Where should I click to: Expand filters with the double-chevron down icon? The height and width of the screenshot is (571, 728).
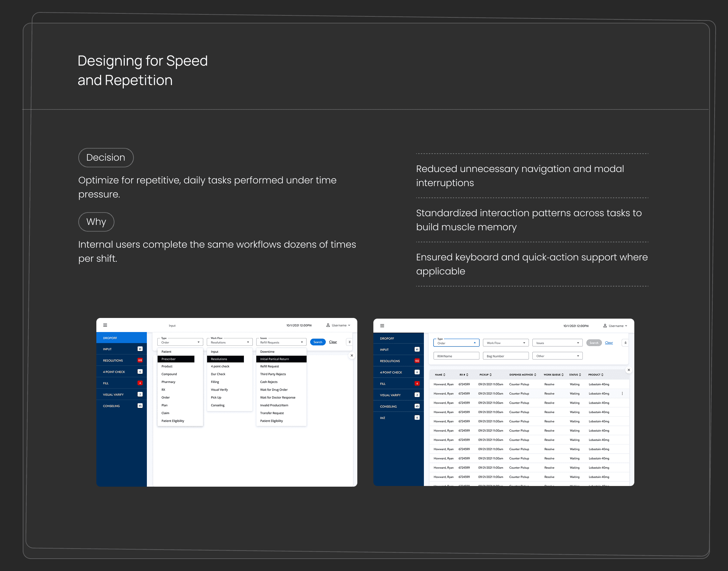pos(350,342)
